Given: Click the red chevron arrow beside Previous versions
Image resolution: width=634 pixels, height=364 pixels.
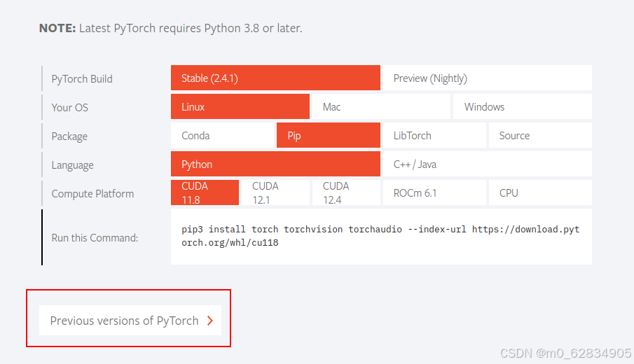Looking at the screenshot, I should tap(210, 321).
